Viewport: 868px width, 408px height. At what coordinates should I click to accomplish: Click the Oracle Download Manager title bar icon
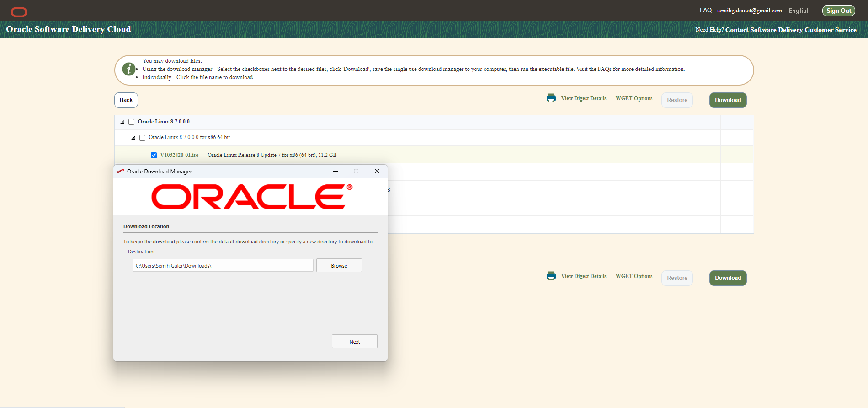click(x=121, y=171)
